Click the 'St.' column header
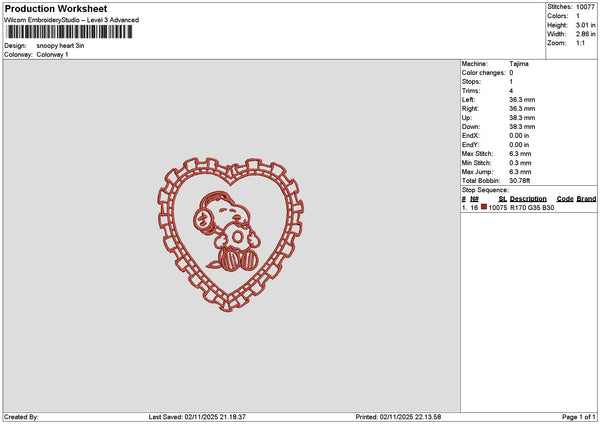 coord(503,199)
